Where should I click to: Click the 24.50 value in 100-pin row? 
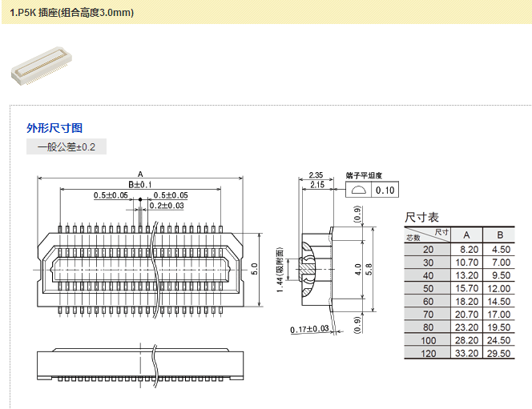tap(500, 340)
